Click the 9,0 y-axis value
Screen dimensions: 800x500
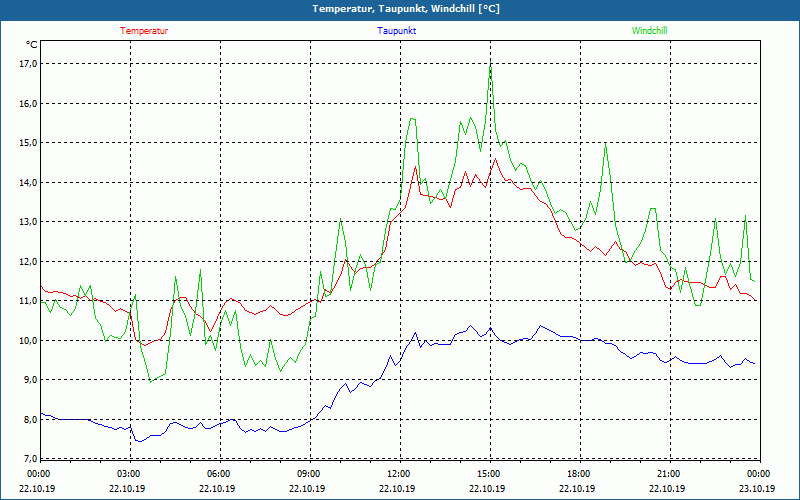coord(30,380)
